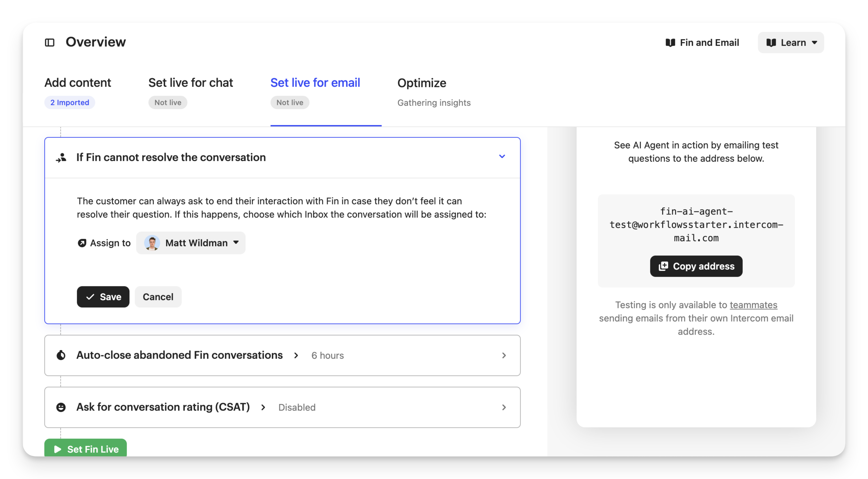Click the smiley icon for CSAT rating
The height and width of the screenshot is (479, 868).
(x=61, y=407)
